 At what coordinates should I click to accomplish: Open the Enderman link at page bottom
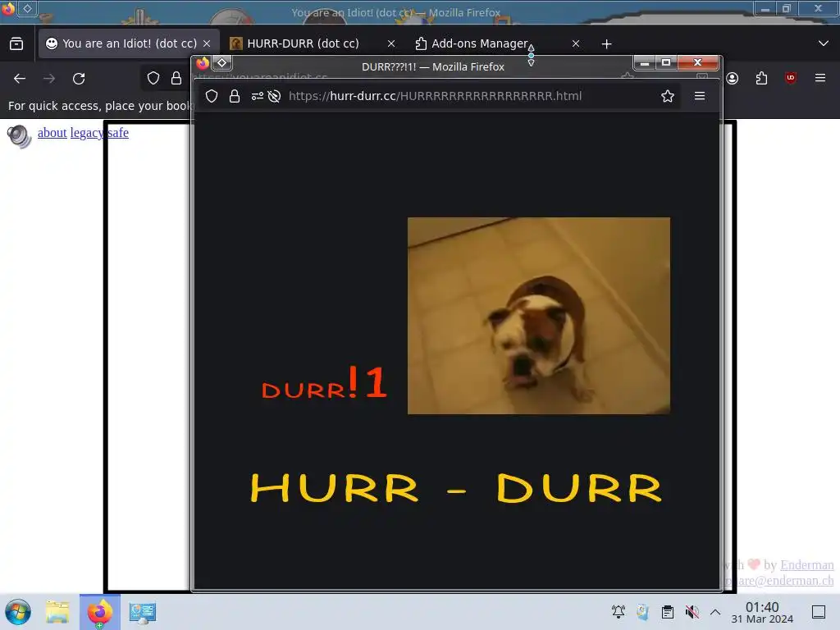click(x=807, y=564)
